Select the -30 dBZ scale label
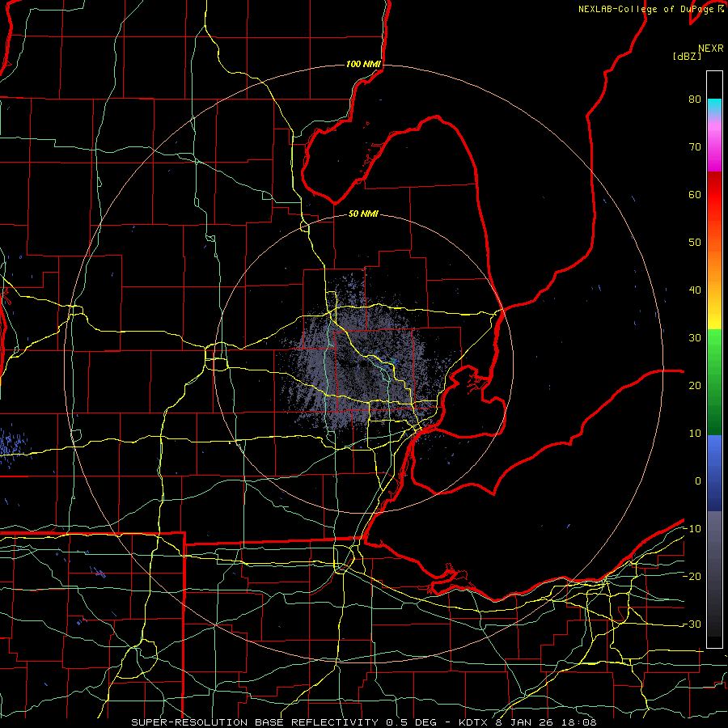 pyautogui.click(x=692, y=624)
